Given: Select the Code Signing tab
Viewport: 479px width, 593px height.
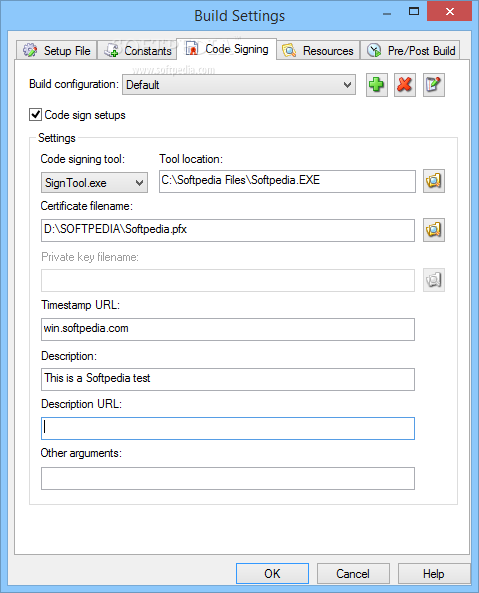Looking at the screenshot, I should pos(227,49).
